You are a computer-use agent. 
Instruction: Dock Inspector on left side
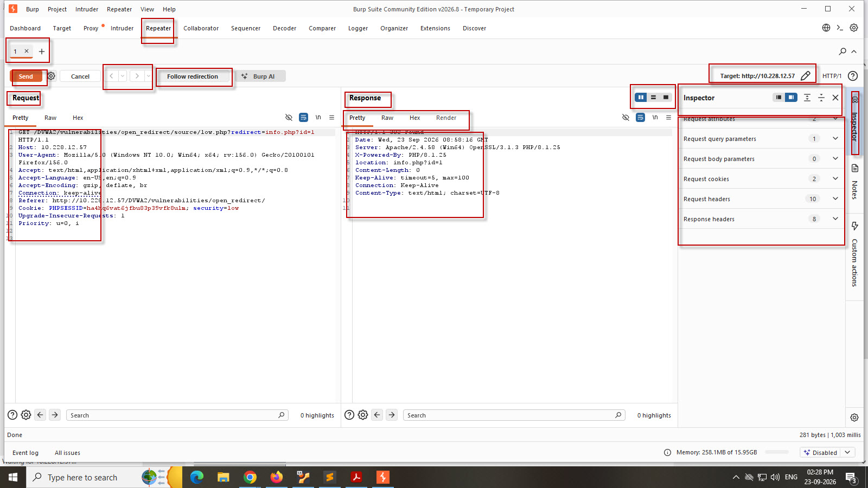point(778,98)
